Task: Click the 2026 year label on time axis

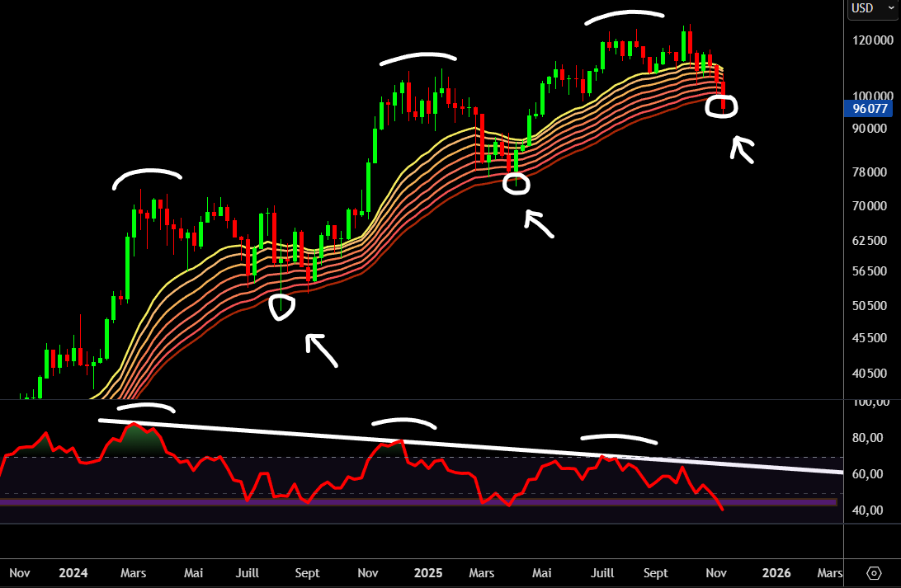Action: [x=776, y=573]
